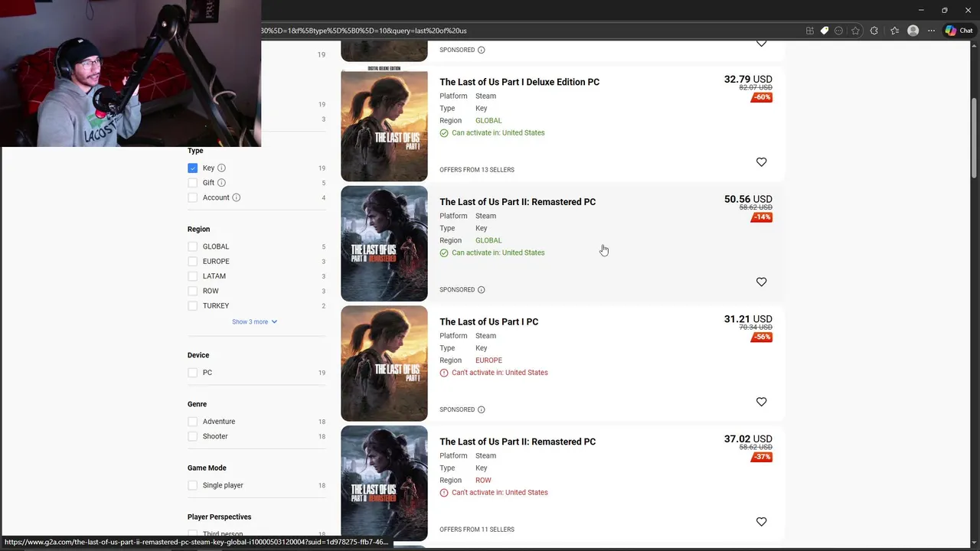Click red warning icon on ROW region listing
The width and height of the screenshot is (980, 551).
(444, 493)
